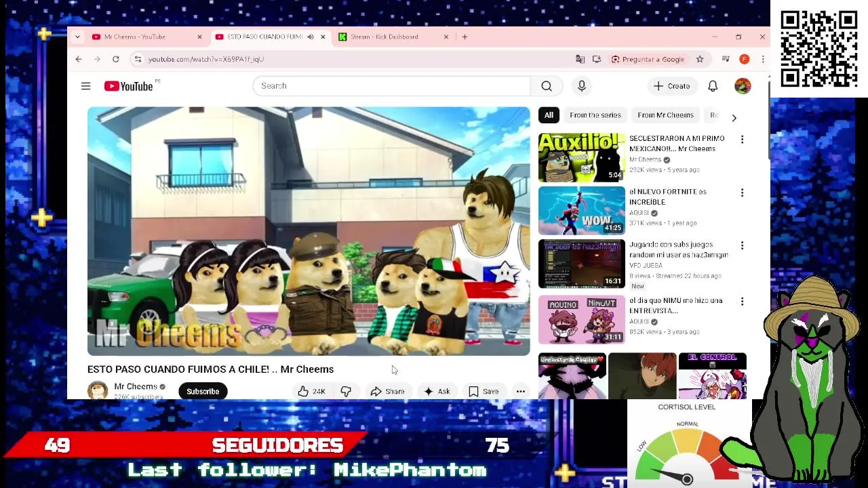Click the QR code overlay
868x488 pixels.
(819, 49)
